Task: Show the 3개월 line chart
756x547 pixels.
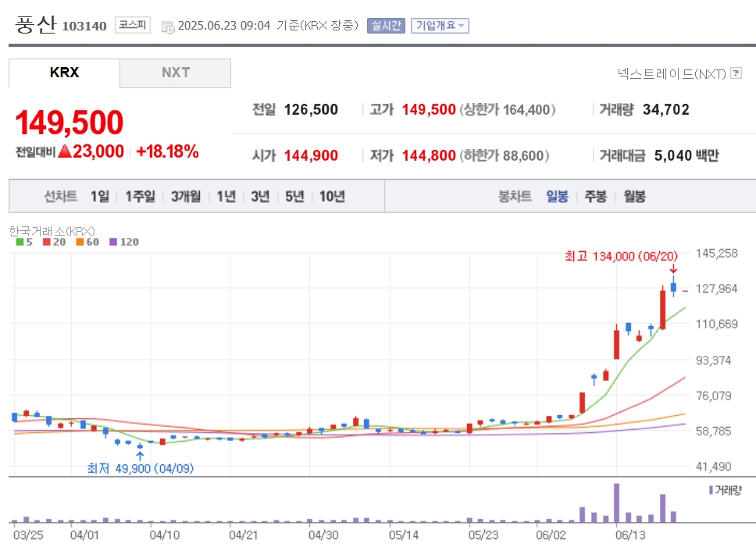Action: point(186,196)
